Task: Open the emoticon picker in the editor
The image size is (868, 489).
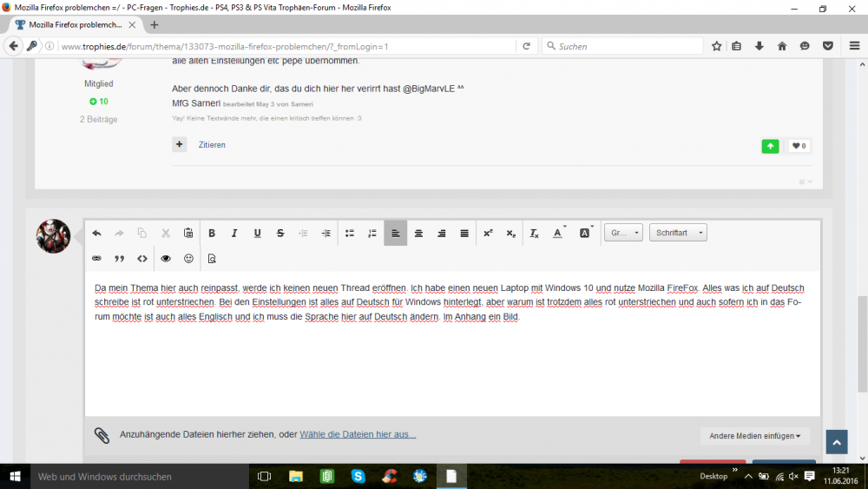Action: pyautogui.click(x=188, y=258)
